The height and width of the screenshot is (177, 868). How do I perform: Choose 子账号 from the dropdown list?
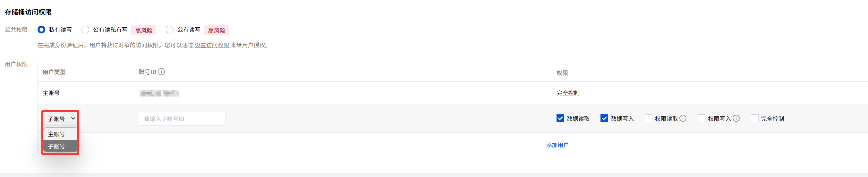(x=56, y=146)
